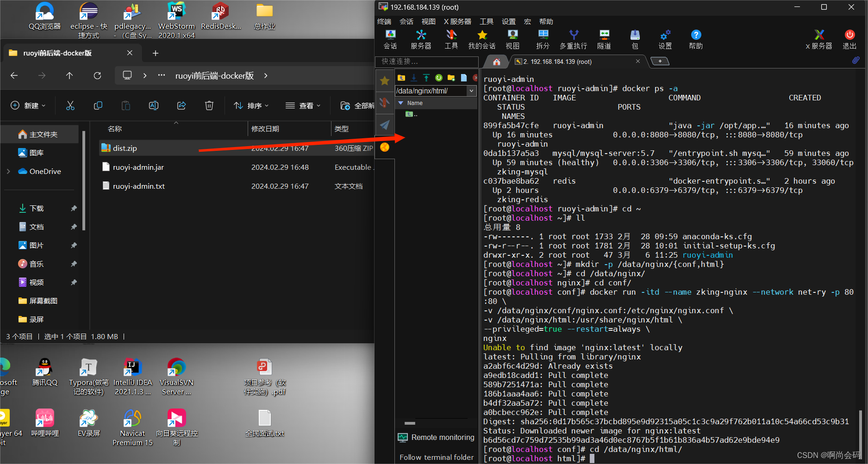Open the Navicat Premium 15 desktop shortcut
This screenshot has height=464, width=868.
[x=132, y=427]
